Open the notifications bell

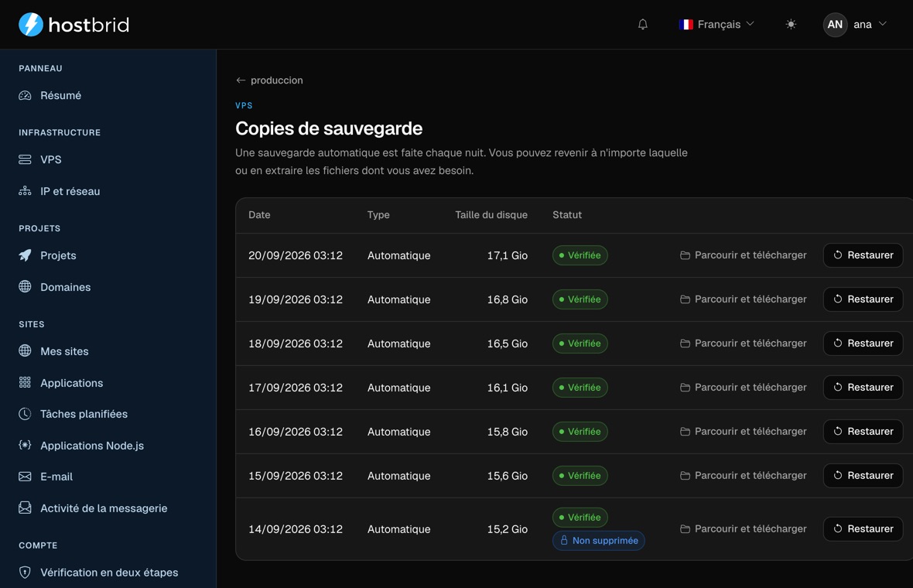click(643, 25)
